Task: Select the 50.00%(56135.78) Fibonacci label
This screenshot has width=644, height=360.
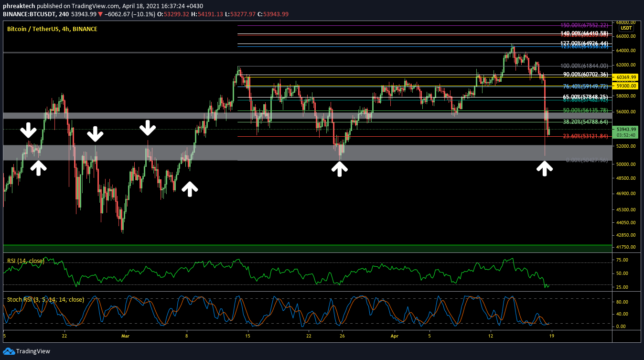Action: [x=585, y=110]
